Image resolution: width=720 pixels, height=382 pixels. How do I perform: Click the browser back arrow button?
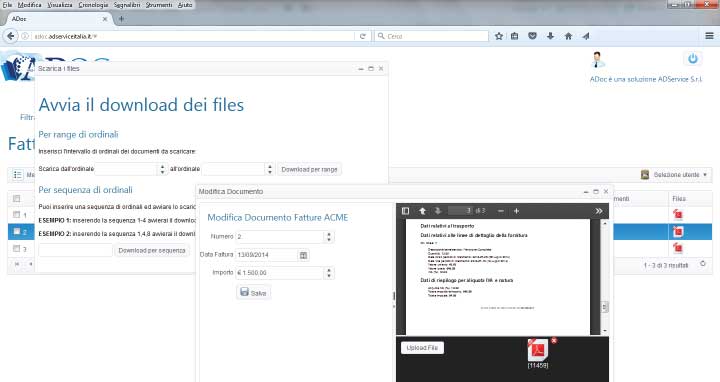tap(11, 36)
